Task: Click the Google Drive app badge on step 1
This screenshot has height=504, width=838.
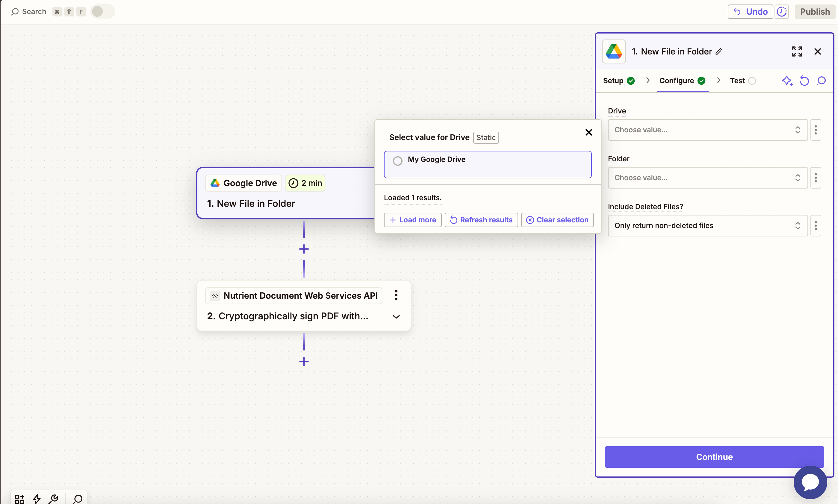Action: [x=243, y=183]
